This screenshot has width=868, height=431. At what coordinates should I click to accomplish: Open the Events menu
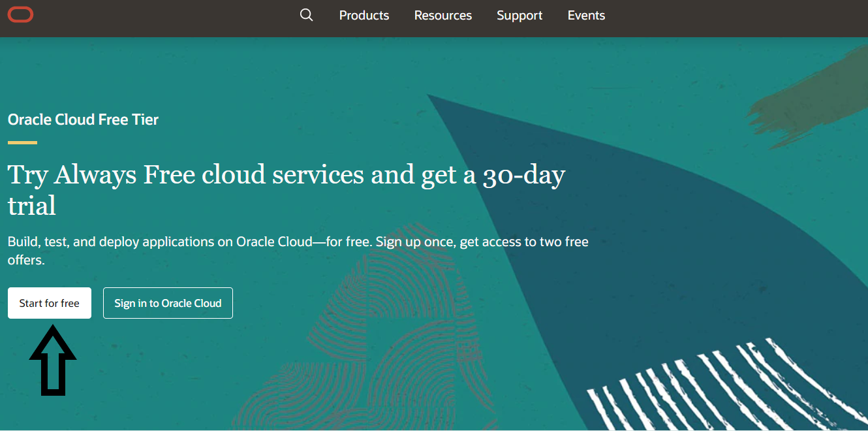(x=586, y=15)
